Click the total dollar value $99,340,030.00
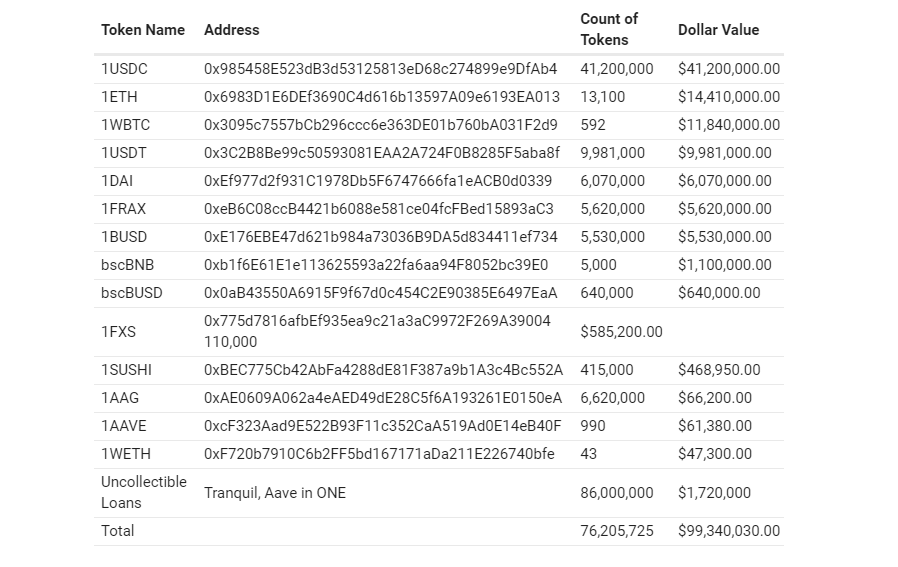 pos(729,531)
